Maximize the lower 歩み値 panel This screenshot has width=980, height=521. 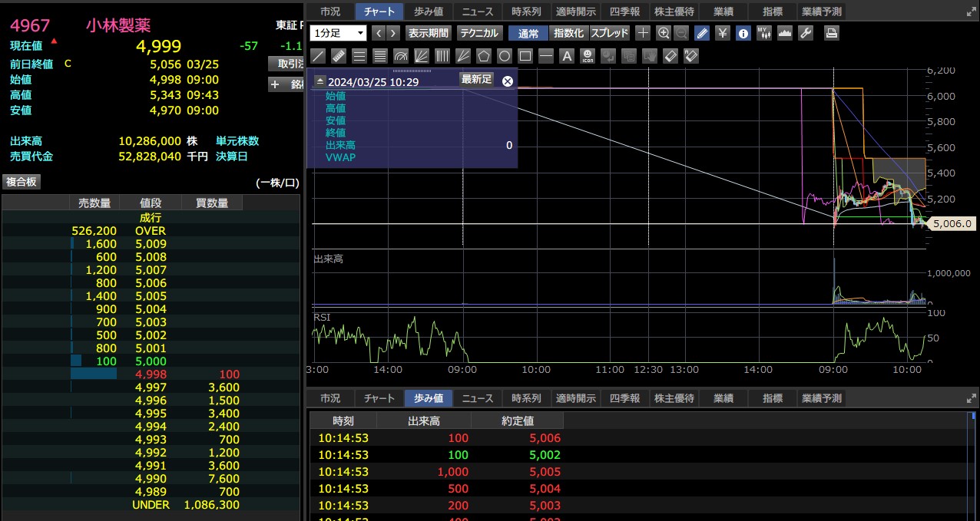971,399
